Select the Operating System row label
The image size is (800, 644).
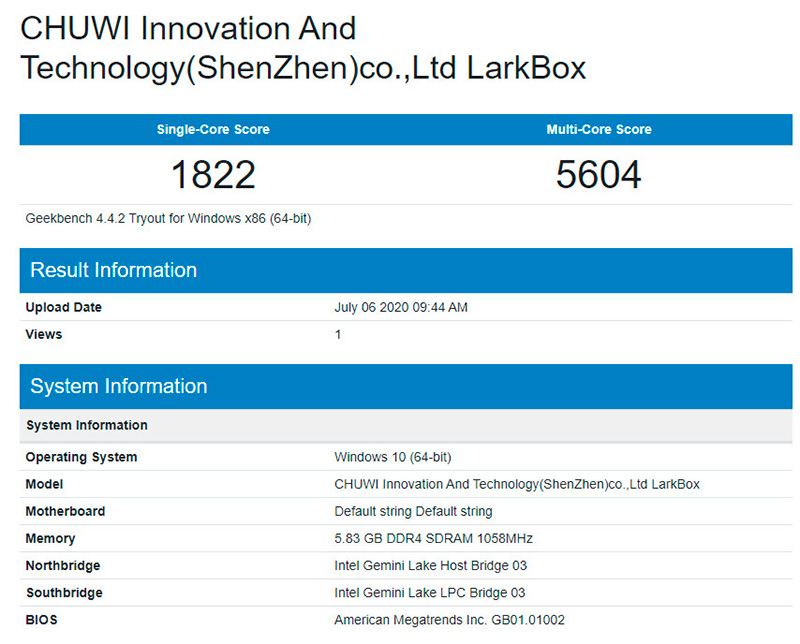[81, 457]
